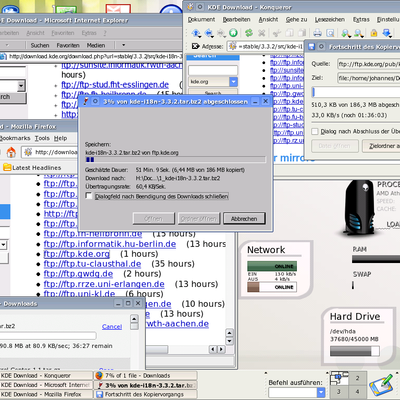This screenshot has width=400, height=400.
Task: Open the combo box in IE left sidebar
Action: click(x=21, y=86)
